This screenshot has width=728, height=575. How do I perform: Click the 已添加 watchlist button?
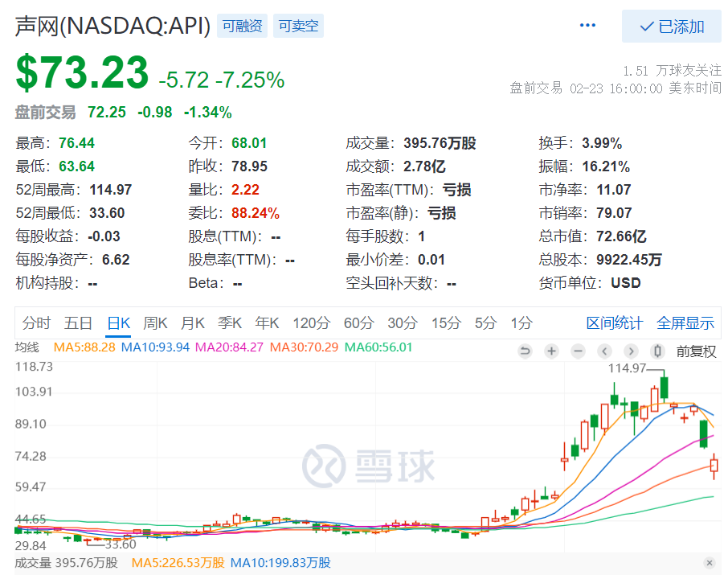click(672, 27)
